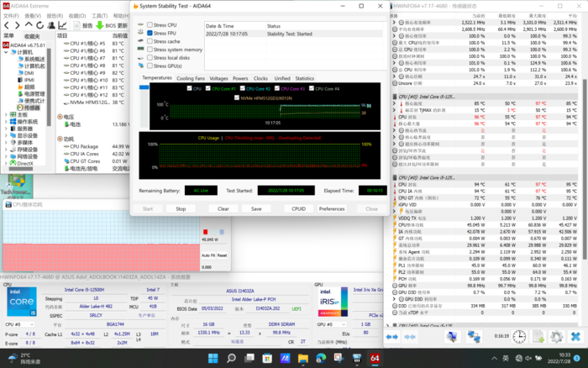Click the magnifier monitor icon in HWiNFO toolbar
The width and height of the screenshot is (588, 368).
[x=452, y=336]
